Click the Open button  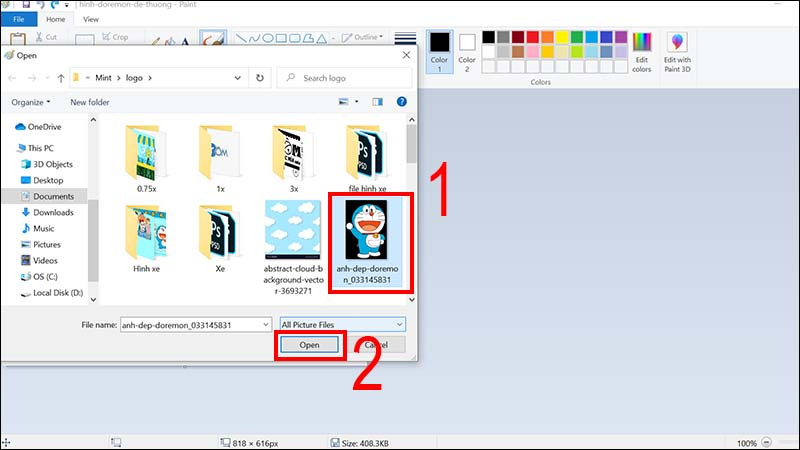(309, 345)
